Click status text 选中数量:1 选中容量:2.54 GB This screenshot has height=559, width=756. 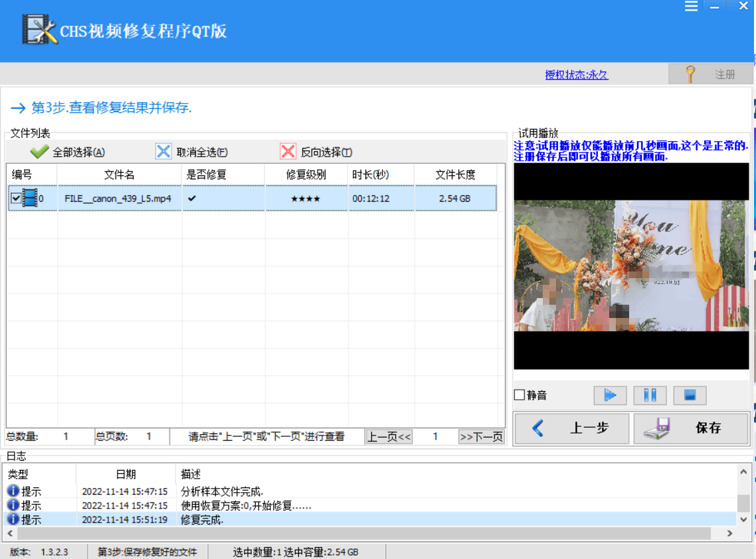(296, 552)
